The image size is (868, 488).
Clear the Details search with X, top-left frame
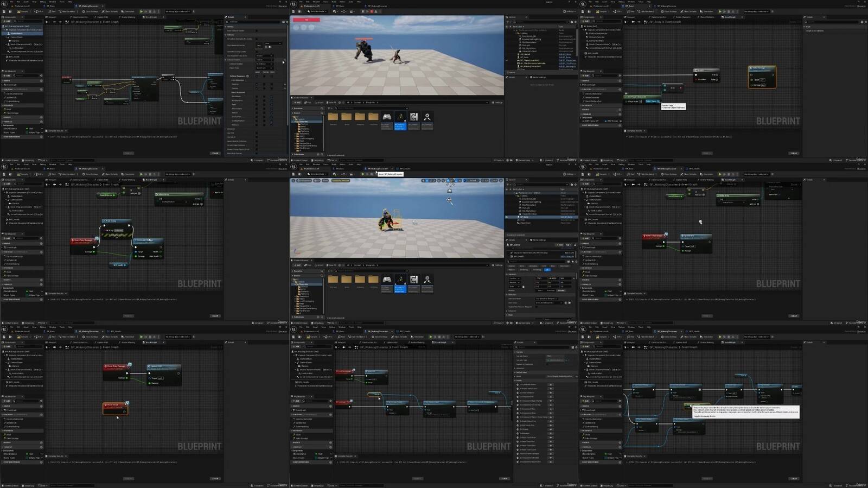point(227,22)
